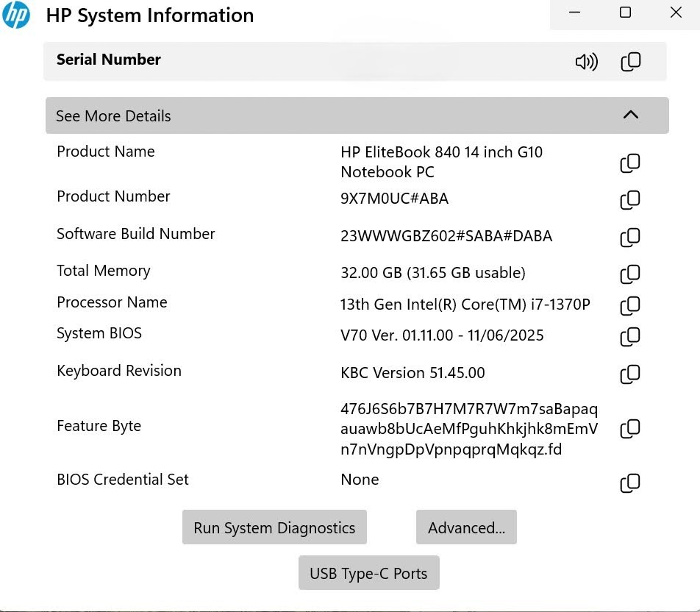The width and height of the screenshot is (700, 612).
Task: Copy the Processor Name value
Action: point(630,305)
